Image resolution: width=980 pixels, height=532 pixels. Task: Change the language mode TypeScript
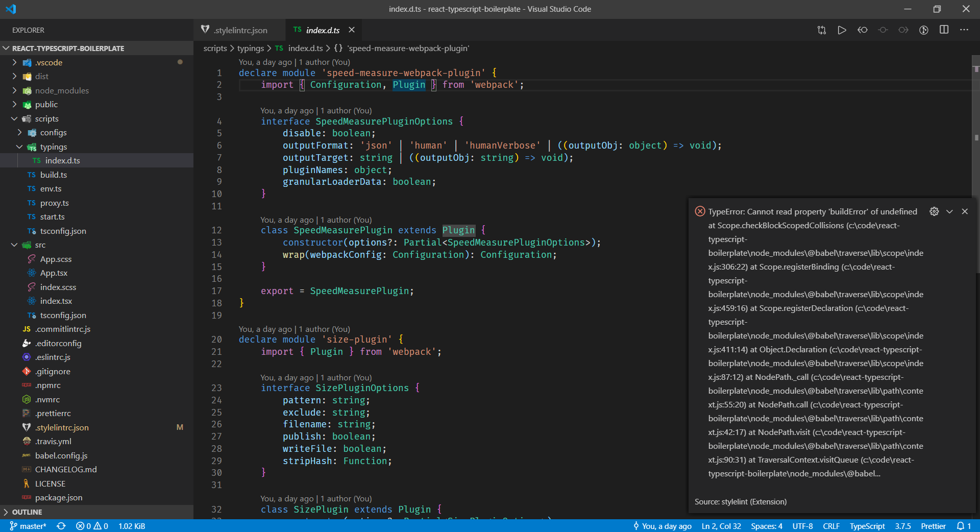[x=867, y=526]
